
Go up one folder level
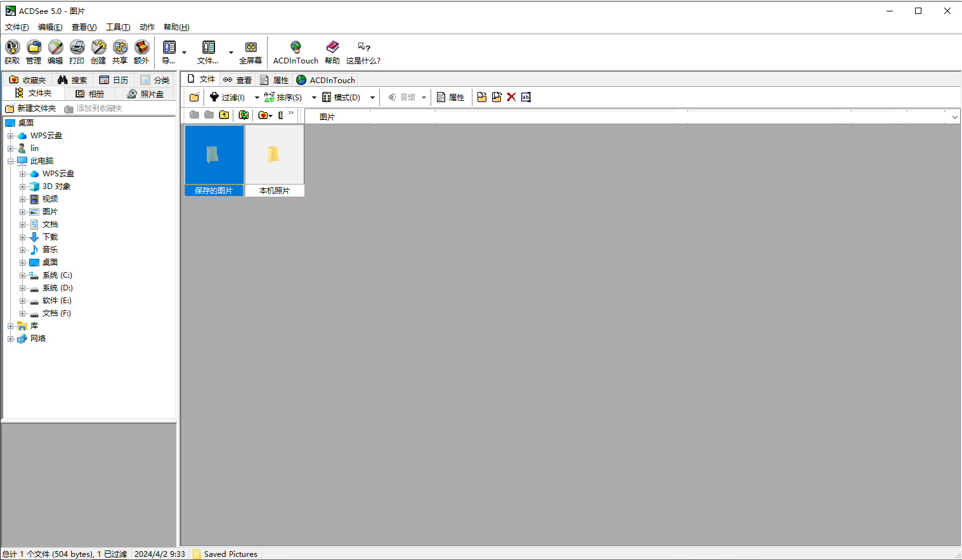[x=224, y=115]
